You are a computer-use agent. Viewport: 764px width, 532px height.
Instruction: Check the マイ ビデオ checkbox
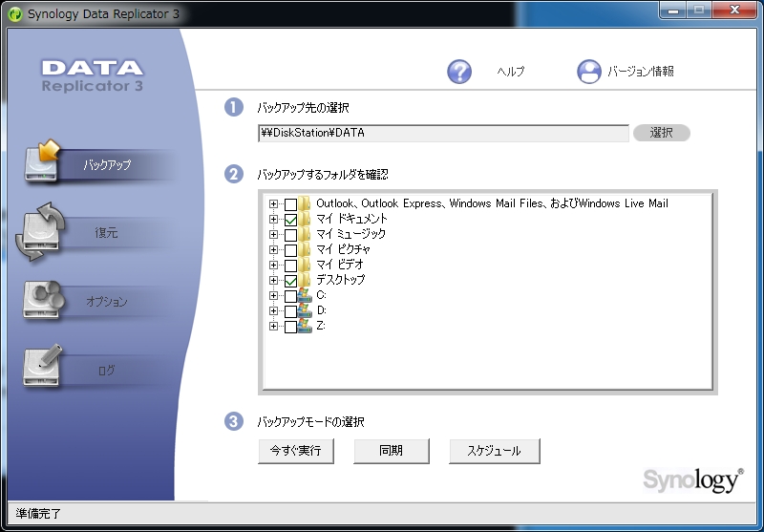point(290,266)
